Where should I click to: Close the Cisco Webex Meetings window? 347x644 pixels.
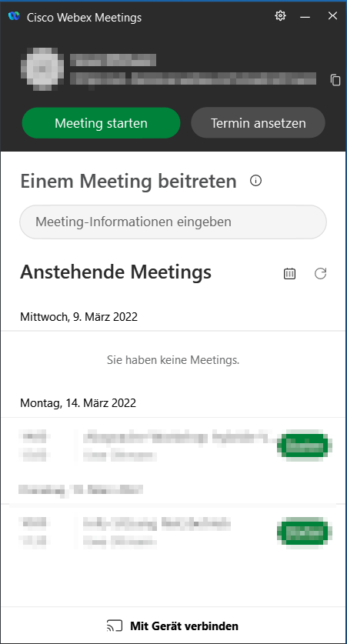[332, 16]
